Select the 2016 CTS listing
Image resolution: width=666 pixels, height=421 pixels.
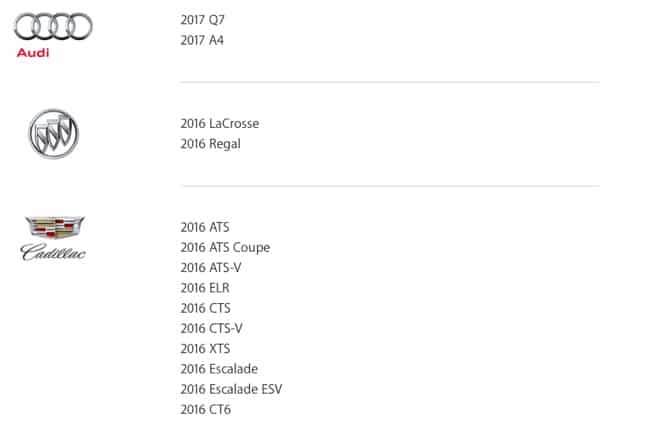(x=205, y=308)
